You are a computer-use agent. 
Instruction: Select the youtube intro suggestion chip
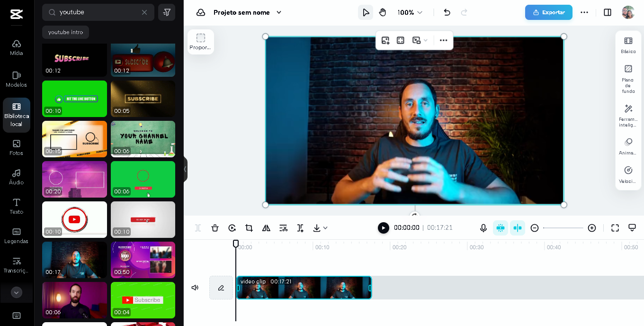65,32
